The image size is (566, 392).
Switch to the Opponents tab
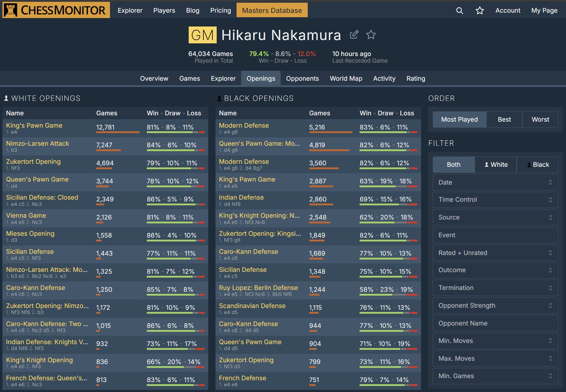click(x=302, y=78)
